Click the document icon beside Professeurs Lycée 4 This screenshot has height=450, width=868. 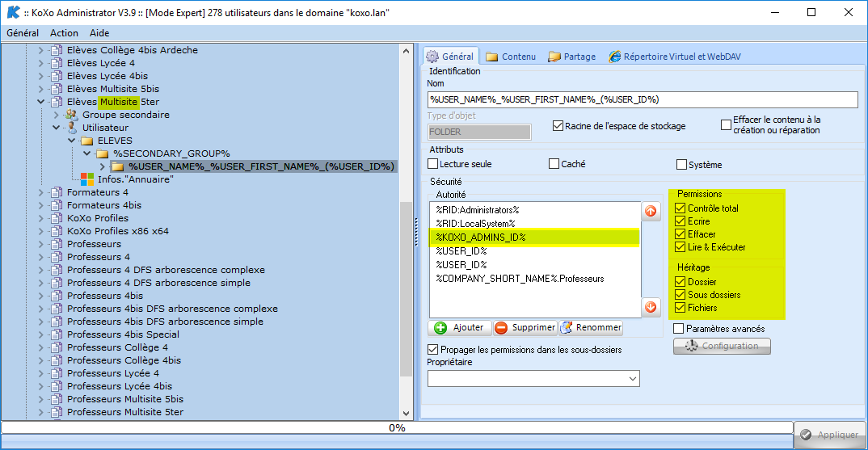(x=56, y=373)
